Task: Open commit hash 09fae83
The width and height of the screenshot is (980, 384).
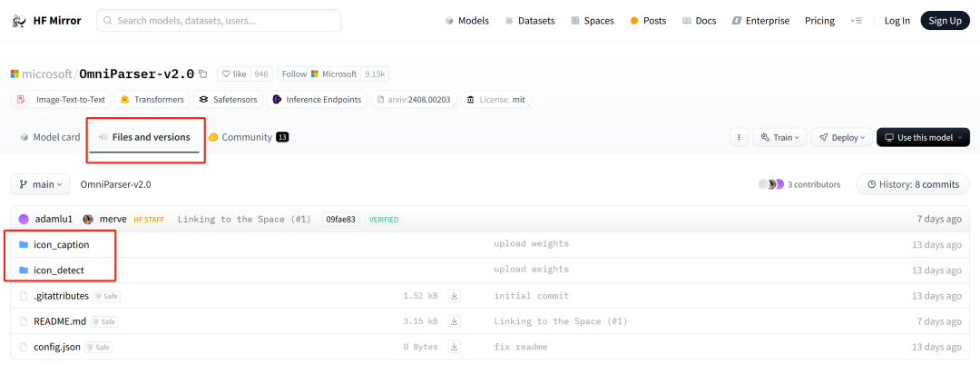Action: pos(340,219)
